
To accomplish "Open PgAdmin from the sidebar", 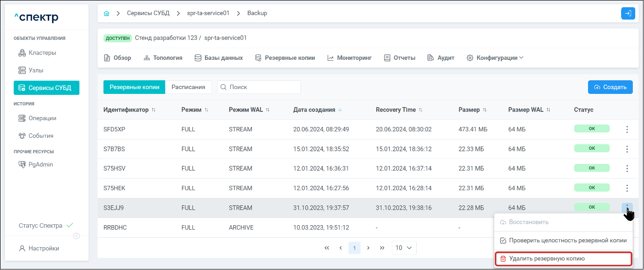I will (x=41, y=164).
